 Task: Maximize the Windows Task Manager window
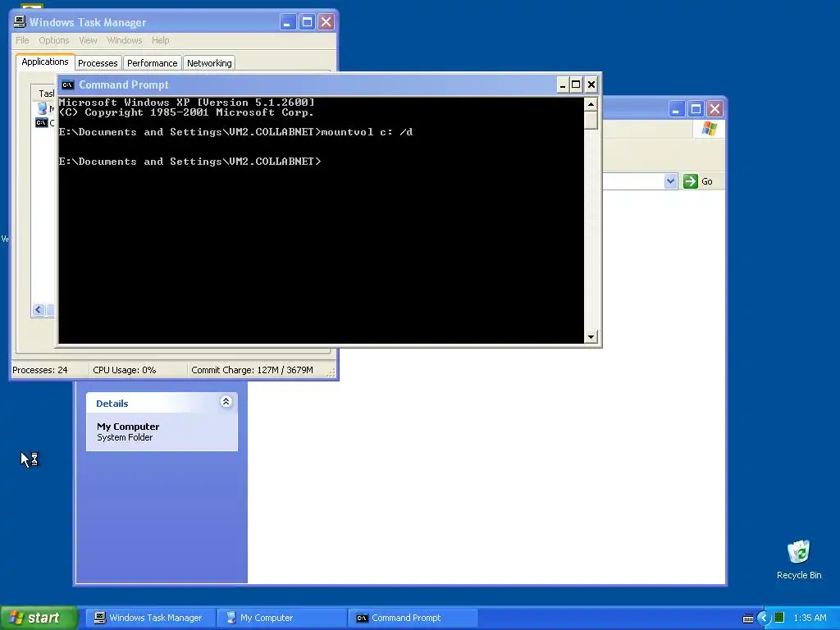[307, 22]
